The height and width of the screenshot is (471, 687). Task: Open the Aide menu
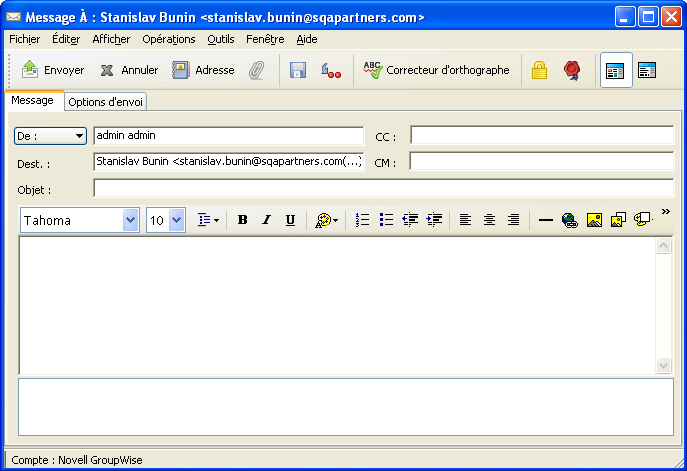point(307,39)
